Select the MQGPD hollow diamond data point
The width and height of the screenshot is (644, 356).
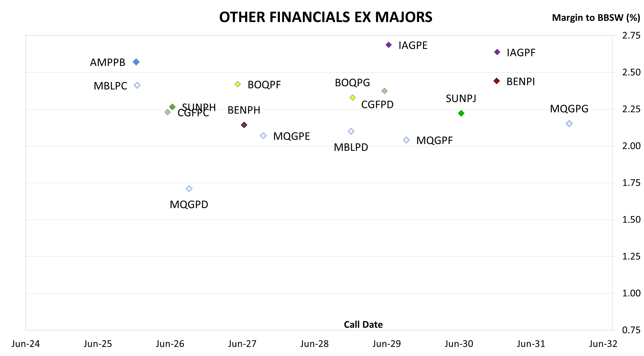pyautogui.click(x=189, y=189)
